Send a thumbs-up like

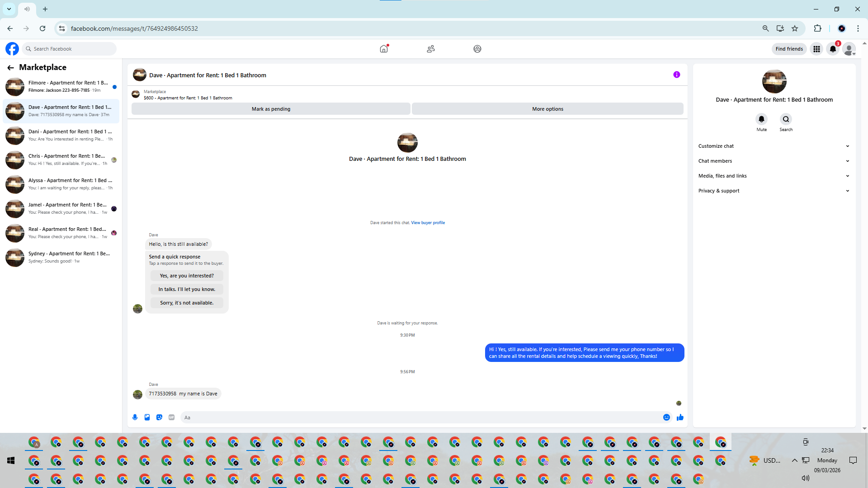[680, 418]
